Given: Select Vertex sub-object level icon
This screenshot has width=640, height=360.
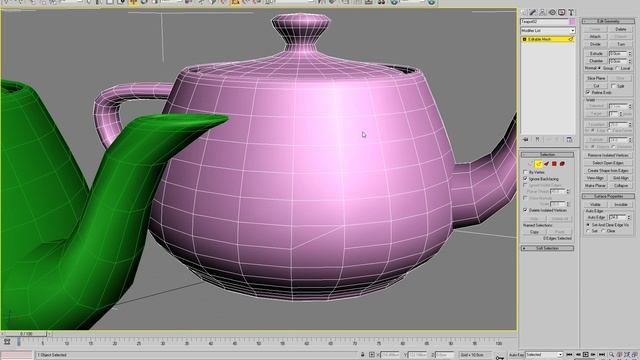Looking at the screenshot, I should tap(530, 164).
